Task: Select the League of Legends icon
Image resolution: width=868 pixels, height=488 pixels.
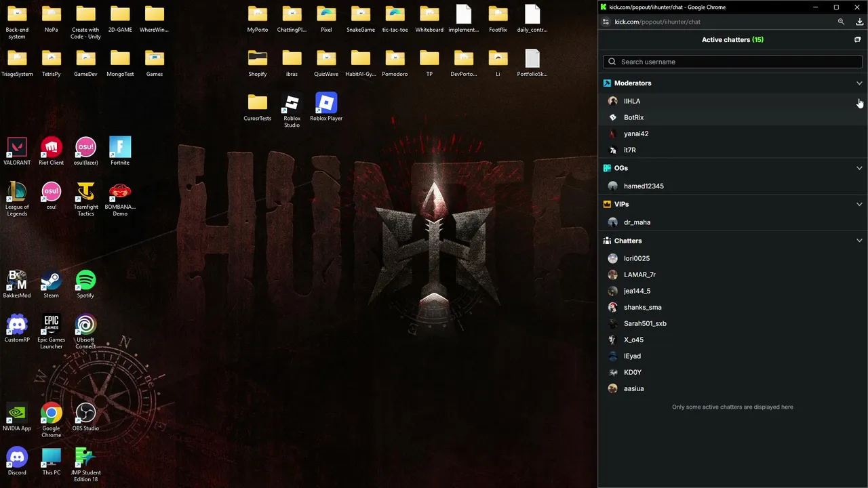Action: [x=17, y=199]
